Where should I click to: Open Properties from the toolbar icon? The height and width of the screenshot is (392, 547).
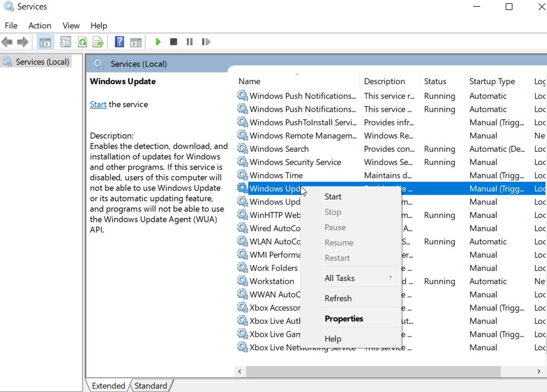(x=66, y=42)
